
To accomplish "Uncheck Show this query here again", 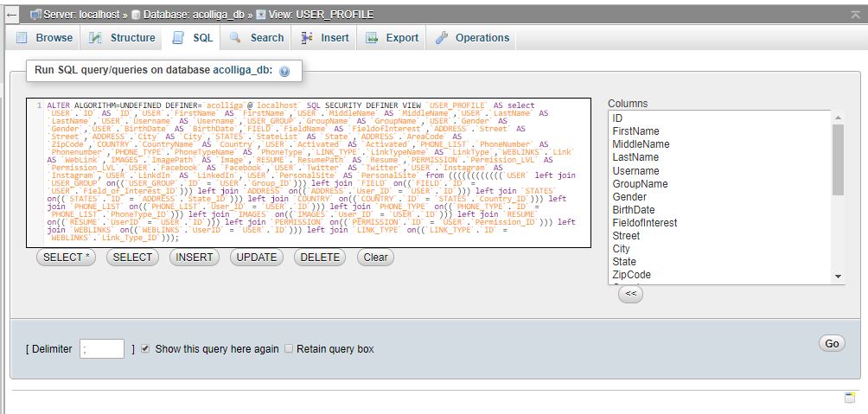I will coord(145,349).
